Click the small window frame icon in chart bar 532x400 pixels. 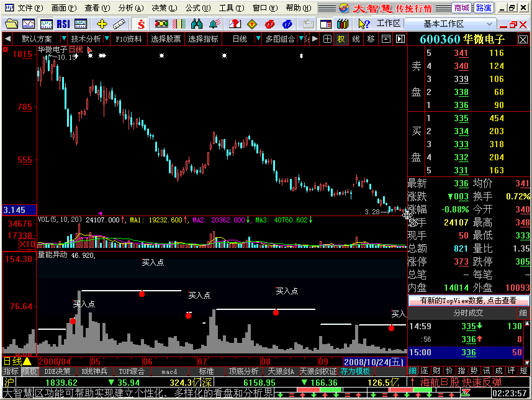[x=385, y=39]
